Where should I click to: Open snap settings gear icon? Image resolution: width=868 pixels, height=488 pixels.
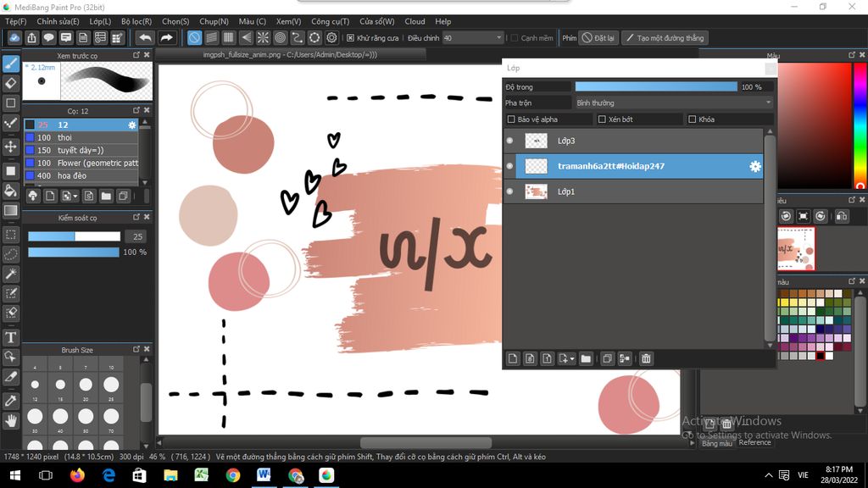point(331,37)
